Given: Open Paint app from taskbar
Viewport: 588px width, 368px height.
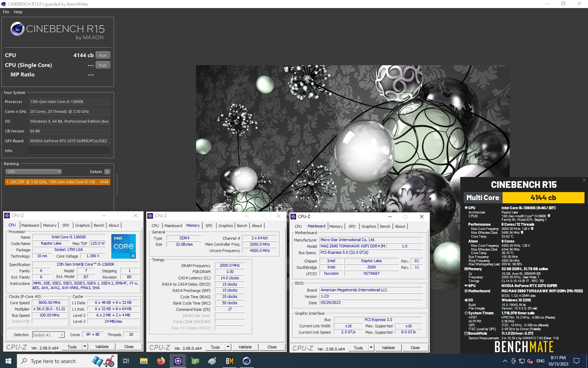Looking at the screenshot, I should pos(212,361).
